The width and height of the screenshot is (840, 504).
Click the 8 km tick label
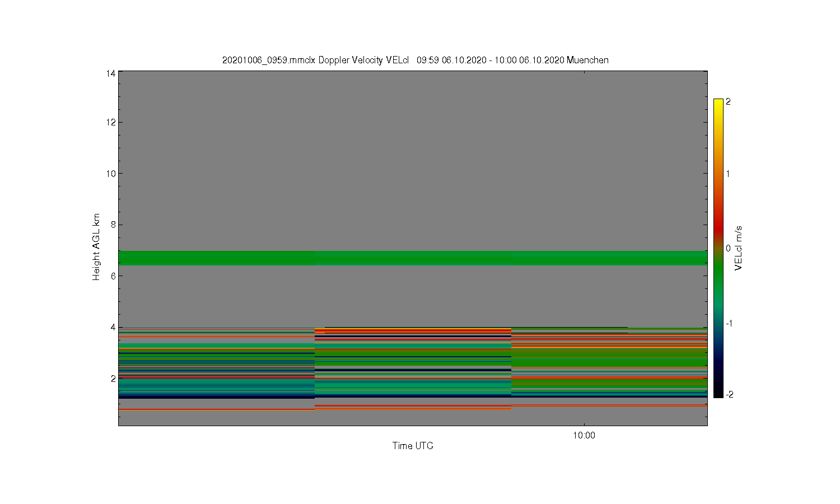point(113,225)
